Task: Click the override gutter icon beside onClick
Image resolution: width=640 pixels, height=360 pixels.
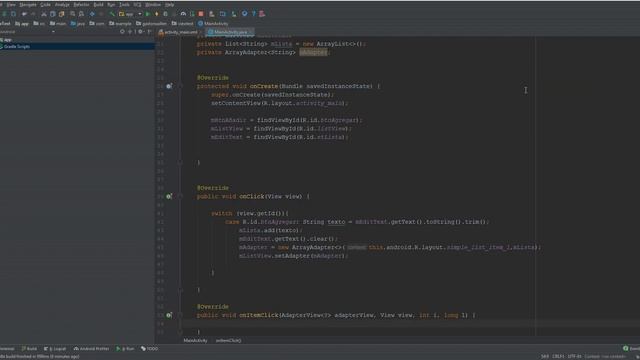Action: click(x=169, y=196)
